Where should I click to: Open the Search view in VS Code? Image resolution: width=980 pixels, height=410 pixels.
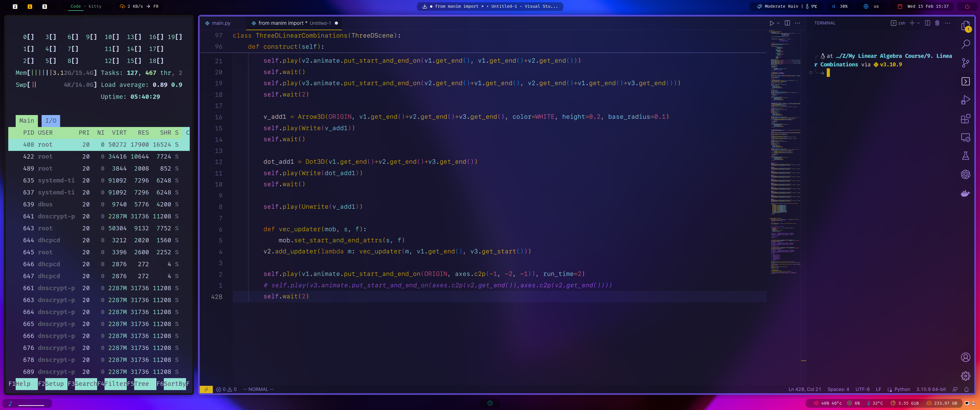(x=965, y=44)
